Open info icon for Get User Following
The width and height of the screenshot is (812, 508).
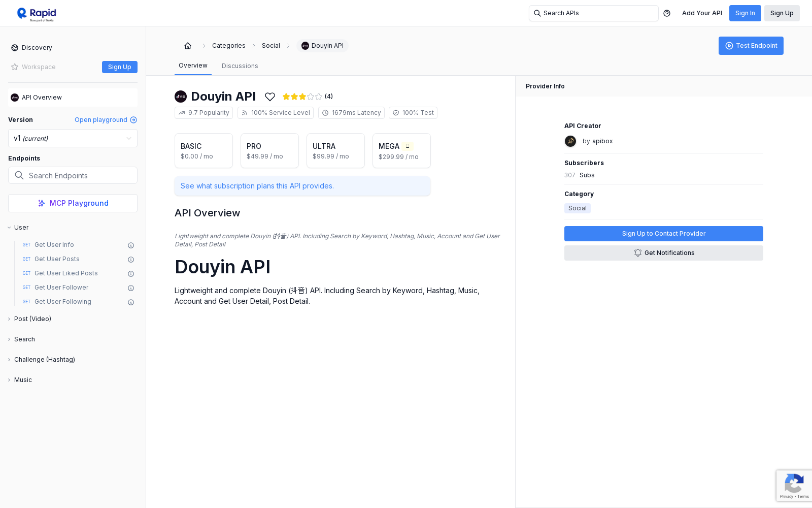pos(131,302)
